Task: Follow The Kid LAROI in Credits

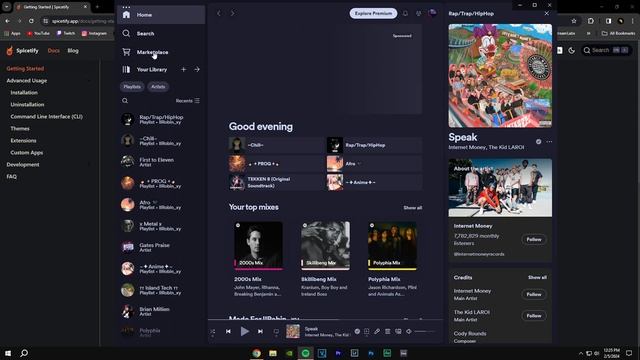Action: coord(533,316)
